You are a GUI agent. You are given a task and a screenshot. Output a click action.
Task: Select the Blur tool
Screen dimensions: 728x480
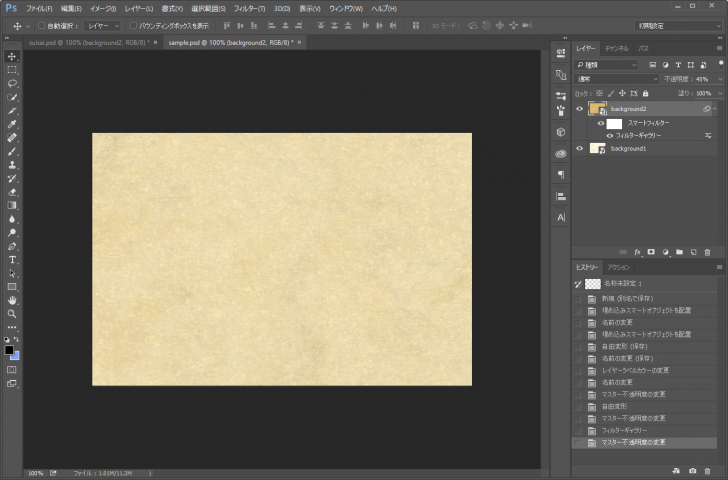[12, 219]
